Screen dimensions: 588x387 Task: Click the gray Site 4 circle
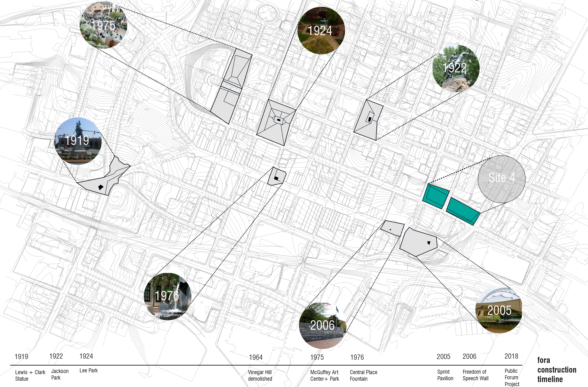point(501,179)
